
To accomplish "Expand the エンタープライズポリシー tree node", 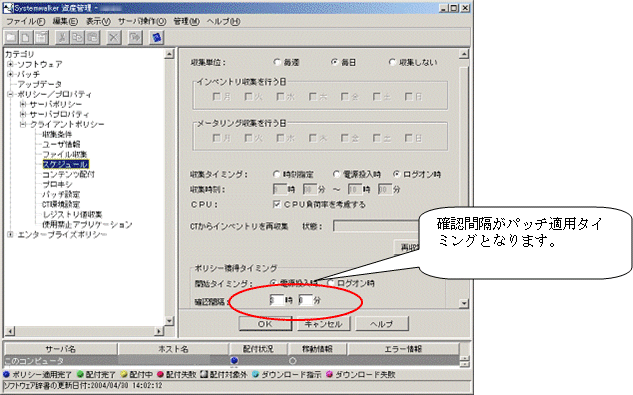I will point(10,234).
